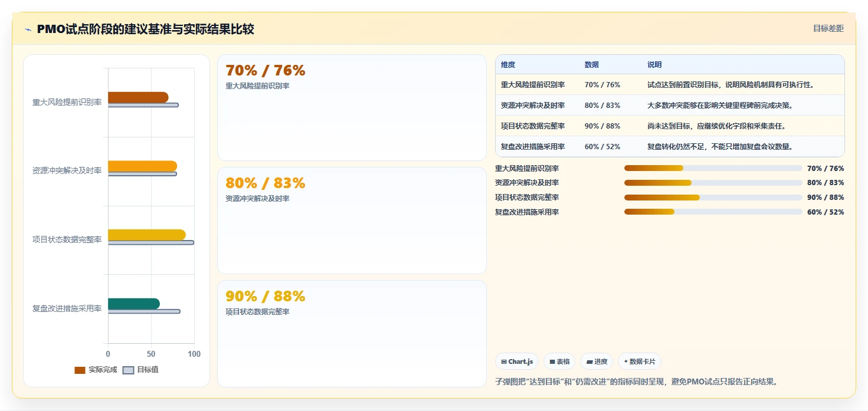Click table data cell 70% / 76%
Image resolution: width=868 pixels, height=411 pixels.
coord(602,85)
